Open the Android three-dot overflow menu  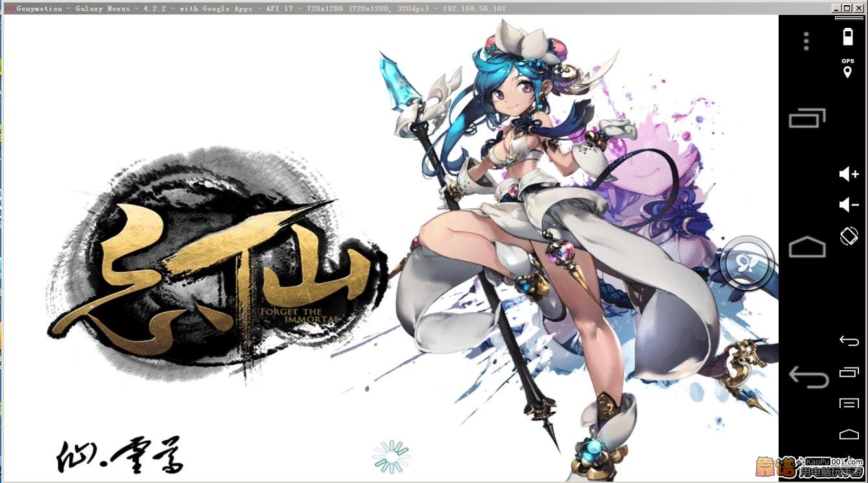(x=806, y=41)
